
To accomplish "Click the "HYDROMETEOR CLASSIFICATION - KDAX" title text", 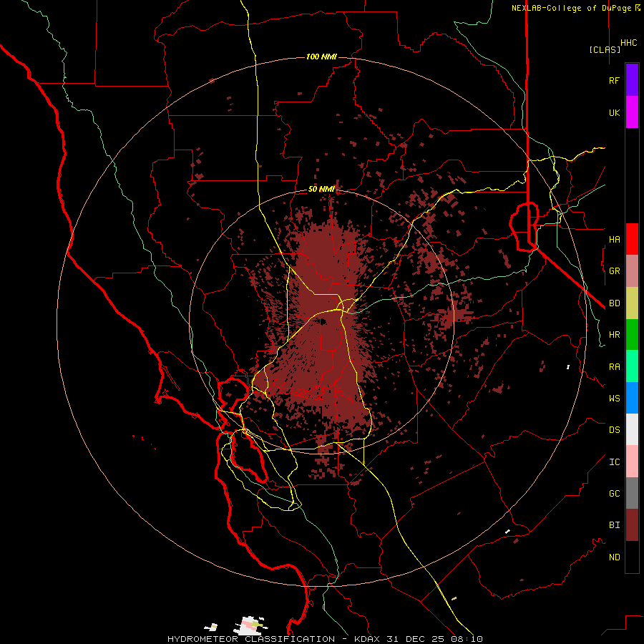I will 273,639.
